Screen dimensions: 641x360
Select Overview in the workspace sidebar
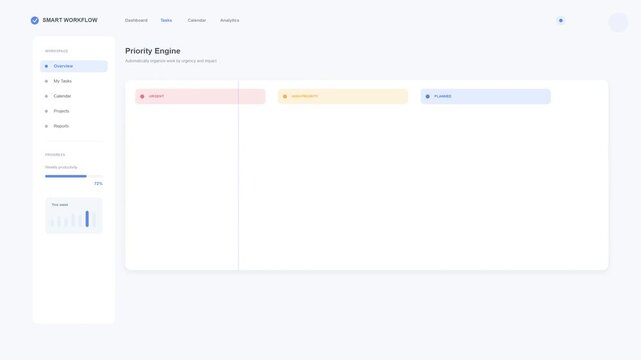(74, 66)
